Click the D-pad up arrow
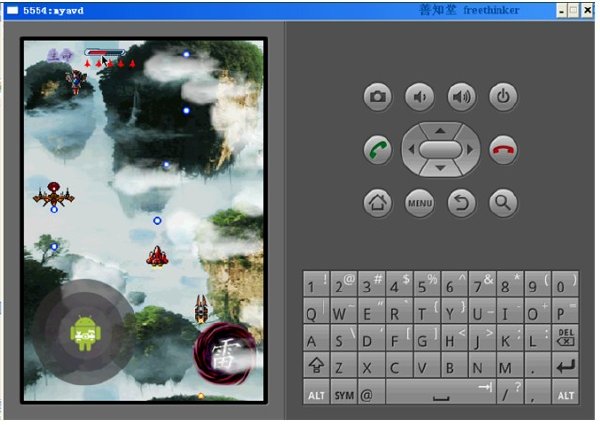Screen dimensions: 600x425 click(440, 131)
